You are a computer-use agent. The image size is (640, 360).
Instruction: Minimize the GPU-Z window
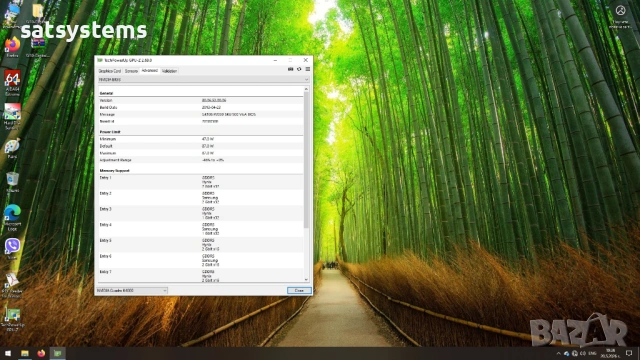point(276,60)
